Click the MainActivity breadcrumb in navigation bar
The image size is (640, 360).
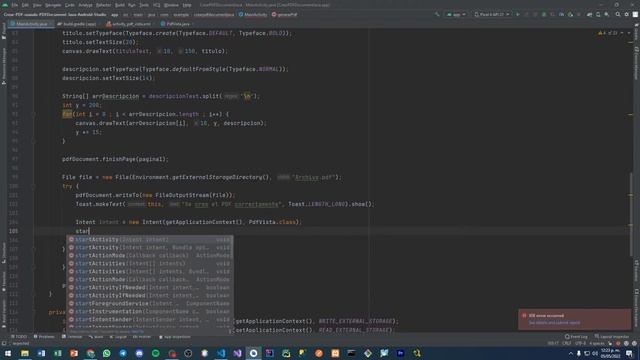(253, 14)
